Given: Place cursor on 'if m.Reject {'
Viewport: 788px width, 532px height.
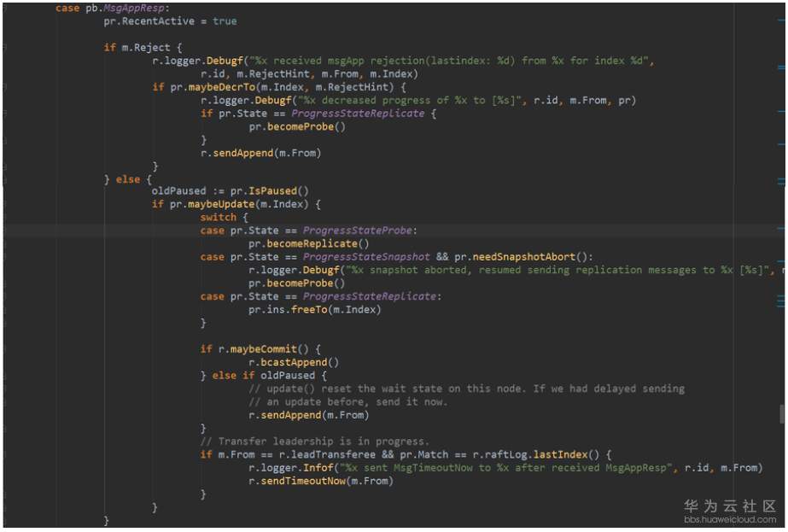Looking at the screenshot, I should click(x=143, y=48).
